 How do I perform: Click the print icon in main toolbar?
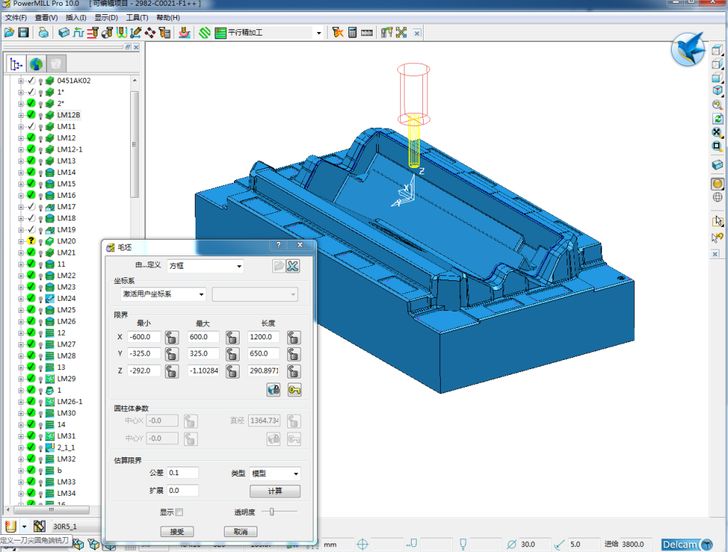click(x=43, y=32)
